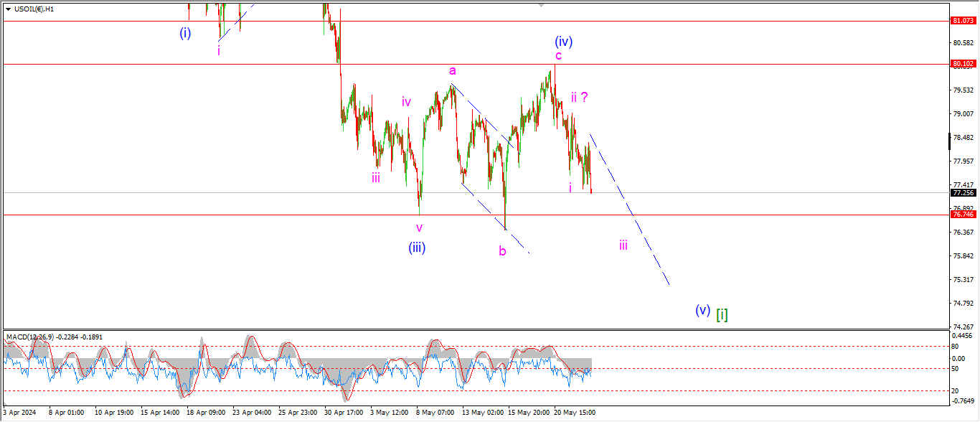Select the red 80.102 price level tag
Viewport: 980px width, 422px height.
click(x=961, y=64)
